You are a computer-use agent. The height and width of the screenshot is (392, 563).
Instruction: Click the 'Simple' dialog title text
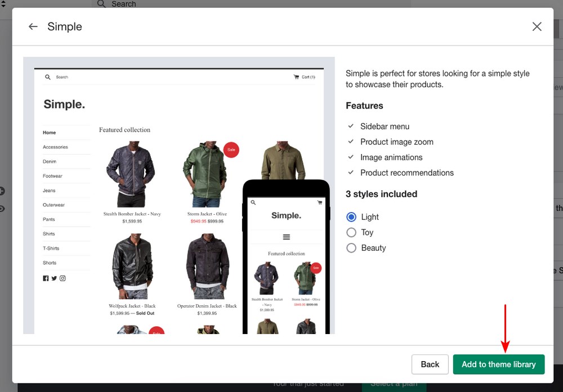65,27
